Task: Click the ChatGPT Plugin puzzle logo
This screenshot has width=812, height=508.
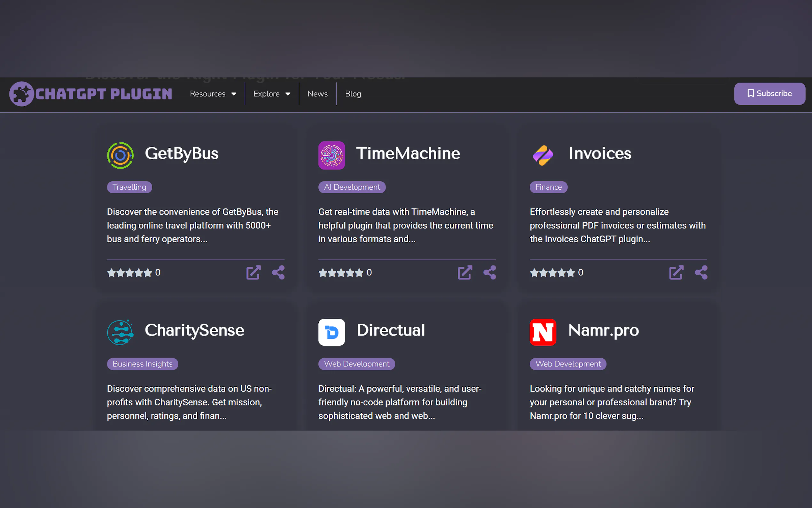Action: click(21, 94)
